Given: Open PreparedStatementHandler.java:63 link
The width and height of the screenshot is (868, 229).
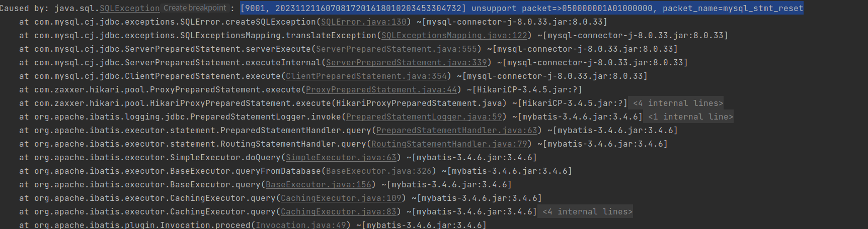Looking at the screenshot, I should (x=457, y=131).
